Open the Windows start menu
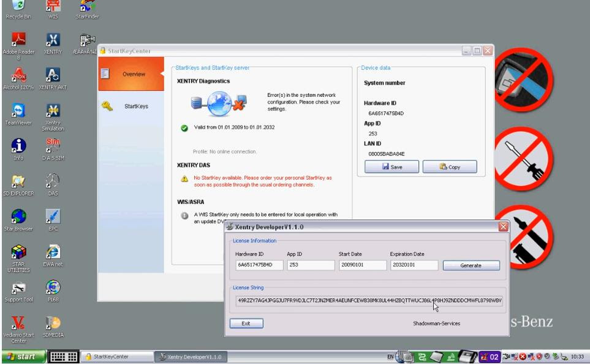Viewport: 590px width, 364px height. [23, 357]
